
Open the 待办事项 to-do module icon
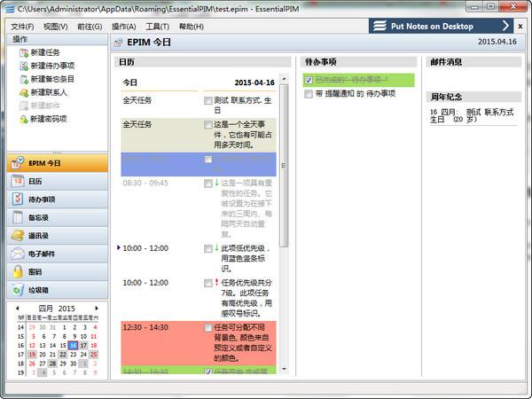pos(18,199)
